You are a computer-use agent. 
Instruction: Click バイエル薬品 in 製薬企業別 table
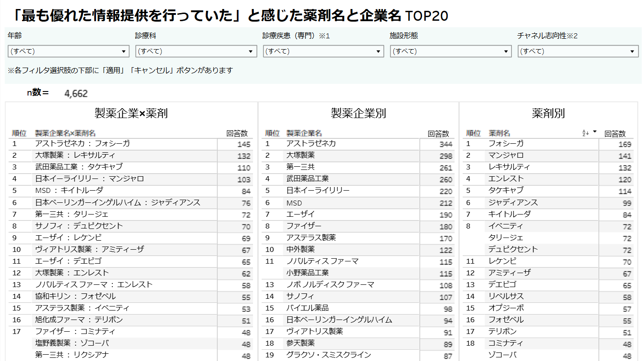(308, 308)
